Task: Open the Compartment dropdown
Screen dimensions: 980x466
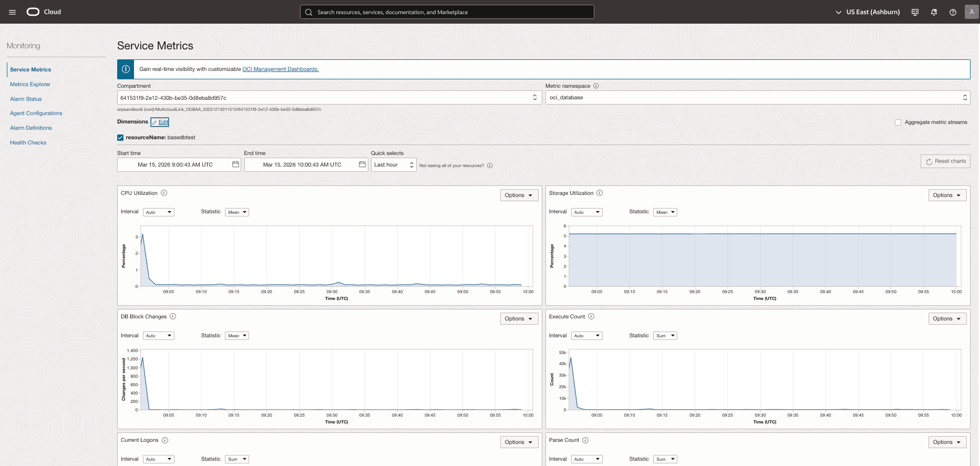Action: [x=329, y=98]
